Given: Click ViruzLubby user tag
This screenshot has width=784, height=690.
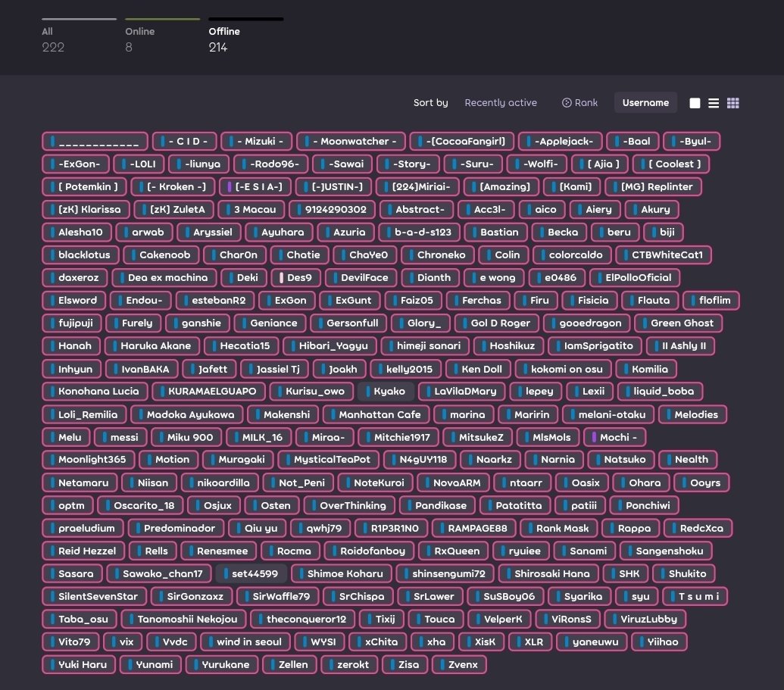Looking at the screenshot, I should click(645, 620).
